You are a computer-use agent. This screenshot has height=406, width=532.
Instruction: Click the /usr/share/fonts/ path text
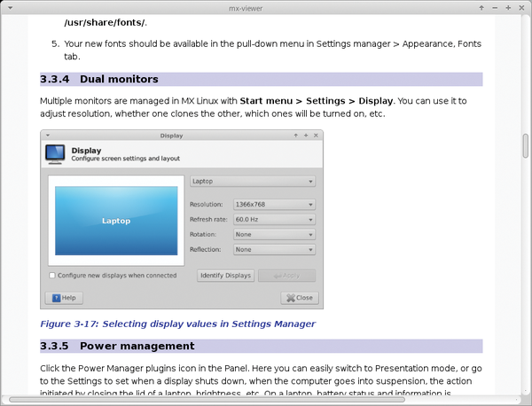pos(105,23)
